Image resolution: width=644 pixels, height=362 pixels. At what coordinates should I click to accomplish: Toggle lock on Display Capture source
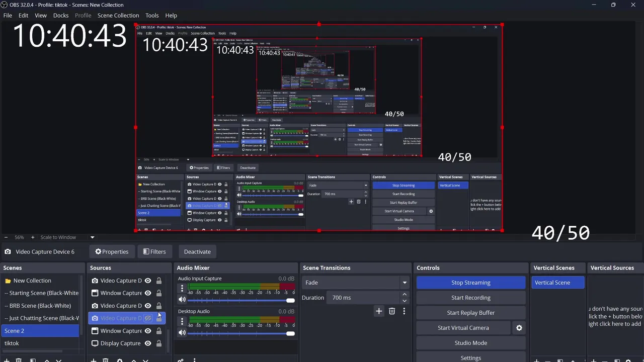click(159, 343)
